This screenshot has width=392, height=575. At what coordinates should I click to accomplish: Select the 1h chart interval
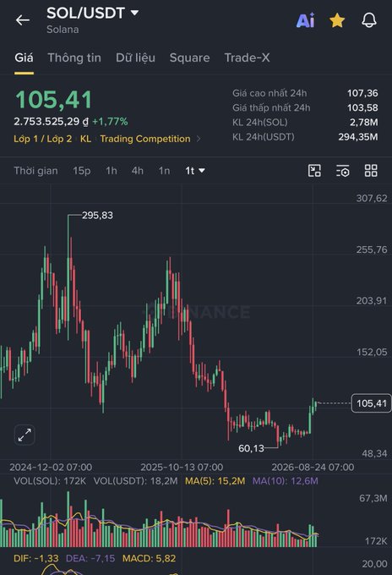(112, 171)
